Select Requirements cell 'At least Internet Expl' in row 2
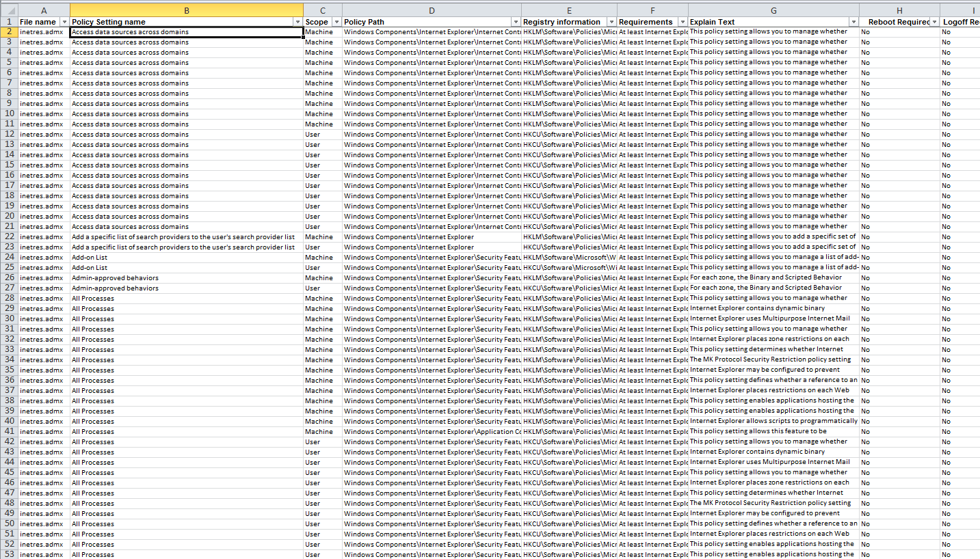This screenshot has width=980, height=559. tap(652, 32)
